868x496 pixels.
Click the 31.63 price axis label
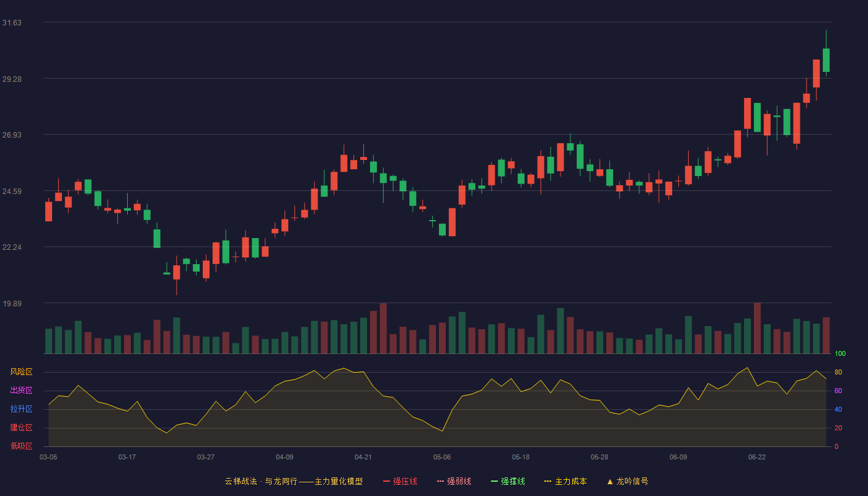(12, 23)
